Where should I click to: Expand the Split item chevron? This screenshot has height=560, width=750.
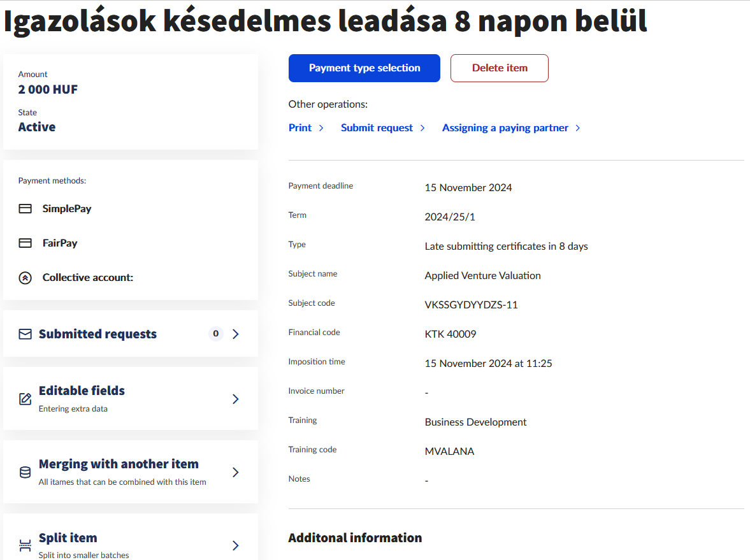click(236, 545)
